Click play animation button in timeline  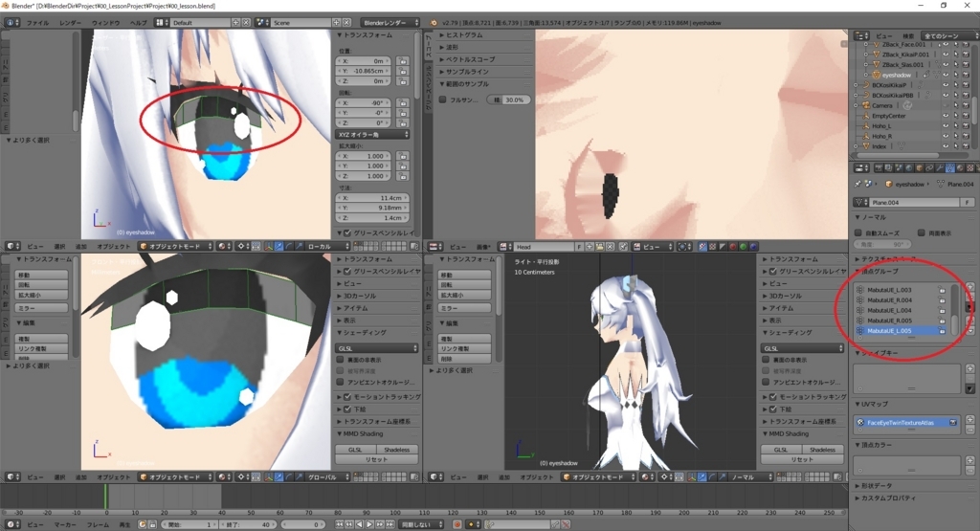(x=369, y=524)
